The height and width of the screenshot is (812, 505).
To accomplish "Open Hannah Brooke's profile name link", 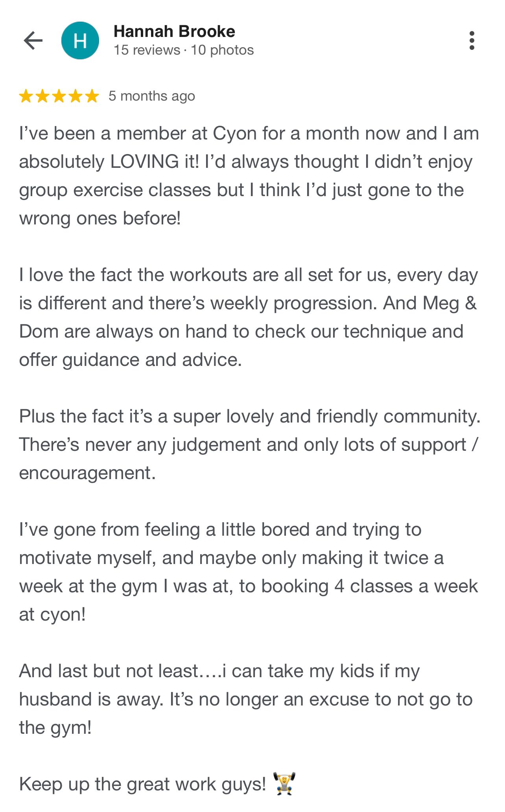I will pos(174,31).
